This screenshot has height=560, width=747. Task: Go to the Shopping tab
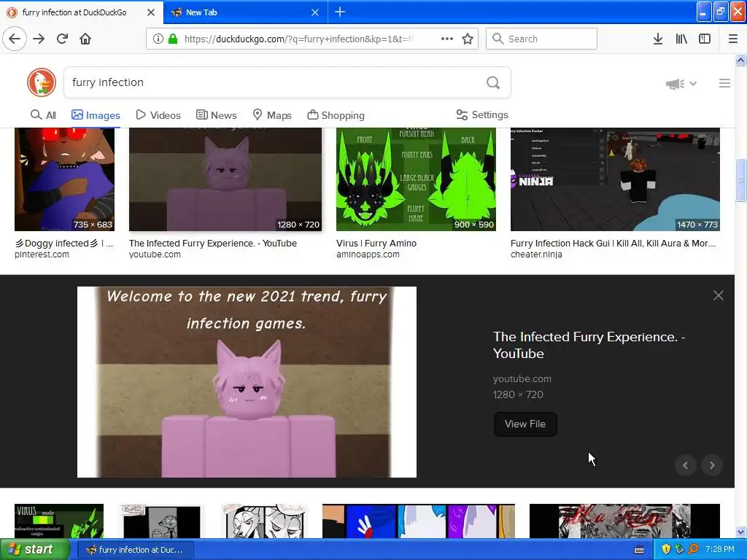pos(336,115)
